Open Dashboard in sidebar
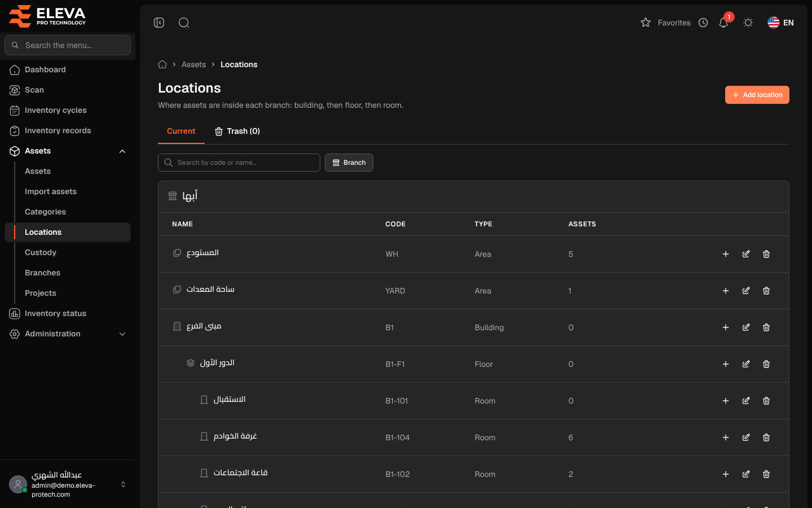 pos(68,69)
